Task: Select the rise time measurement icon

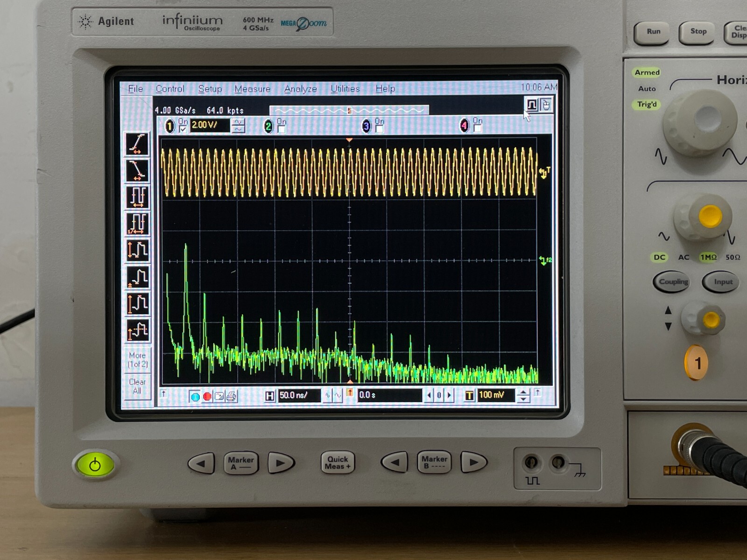Action: [x=137, y=144]
